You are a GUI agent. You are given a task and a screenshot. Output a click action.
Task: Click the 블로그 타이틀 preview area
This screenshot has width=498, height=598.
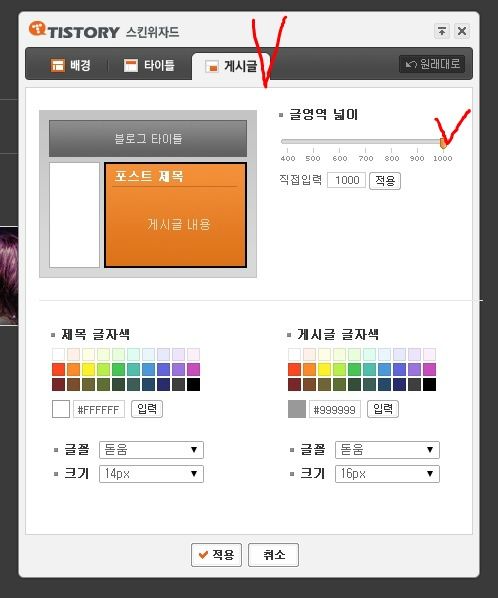[148, 138]
